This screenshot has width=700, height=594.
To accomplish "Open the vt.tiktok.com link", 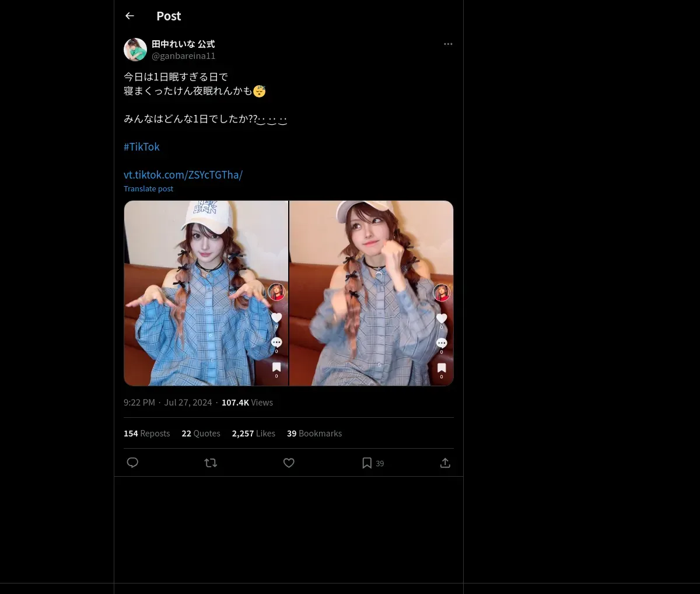I will (183, 174).
